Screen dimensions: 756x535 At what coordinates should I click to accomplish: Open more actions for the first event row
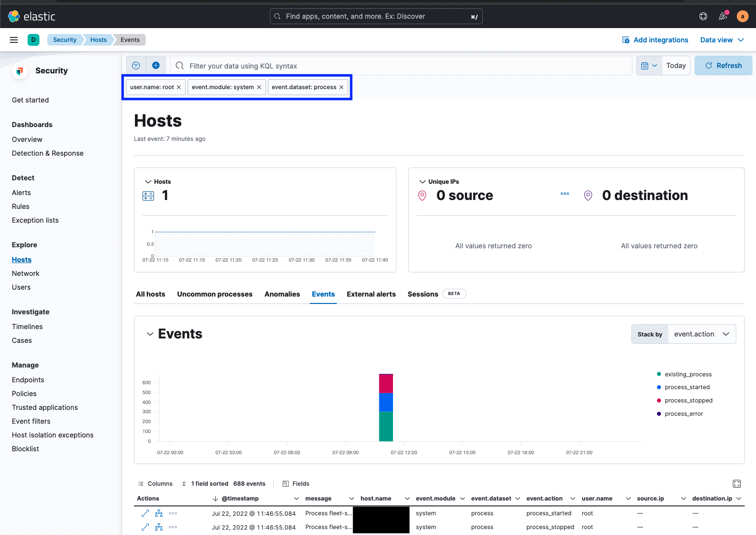click(x=173, y=513)
